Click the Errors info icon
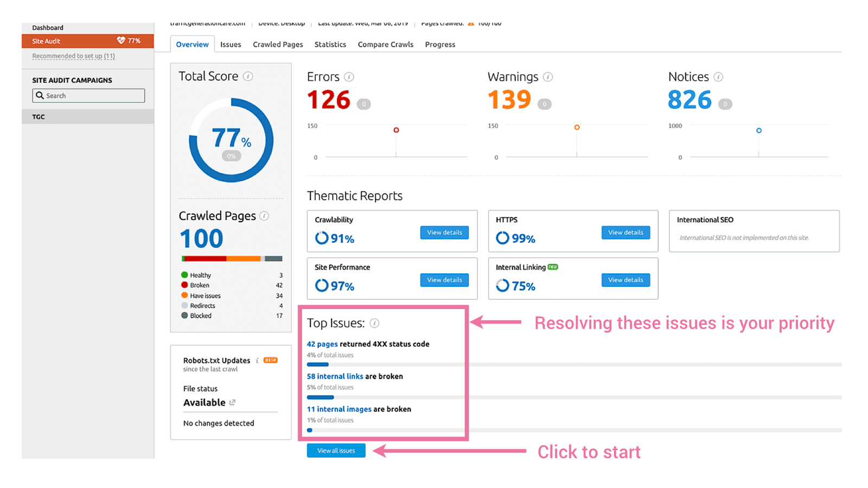868x488 pixels. click(x=348, y=77)
